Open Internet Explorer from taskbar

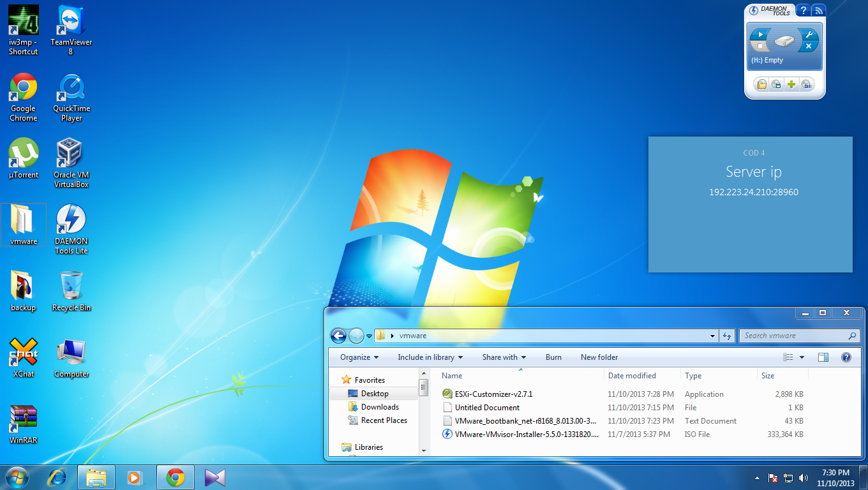point(58,477)
